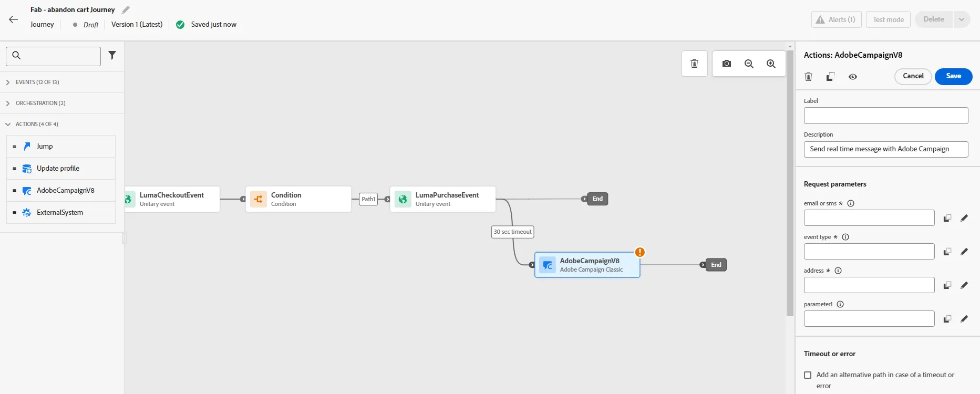Screen dimensions: 980x394
Task: Click warning badge on AdobeCampaignV8 node
Action: pos(639,252)
